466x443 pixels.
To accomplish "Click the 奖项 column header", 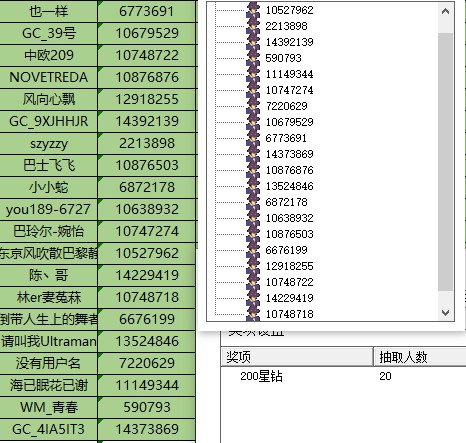I will pos(297,357).
